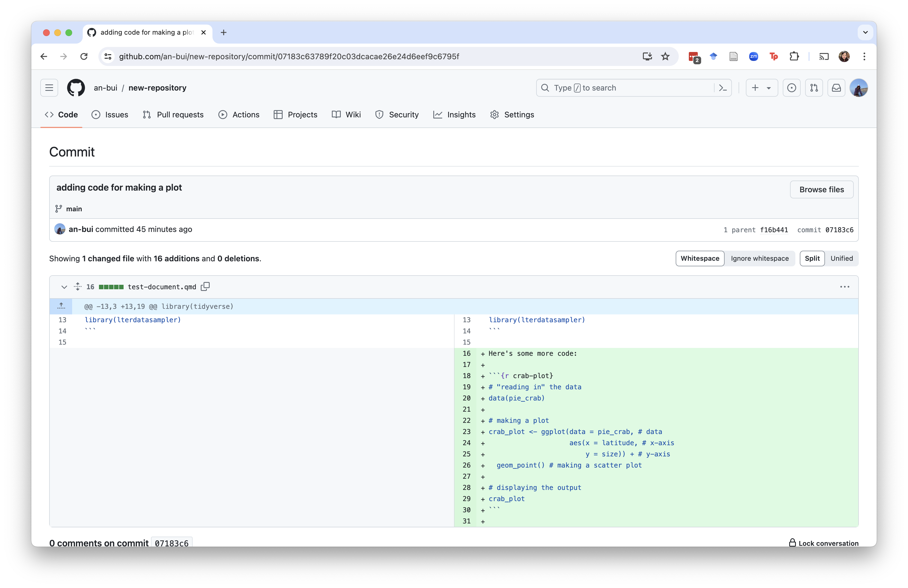
Task: Switch to Ignore whitespace mode
Action: (x=760, y=259)
